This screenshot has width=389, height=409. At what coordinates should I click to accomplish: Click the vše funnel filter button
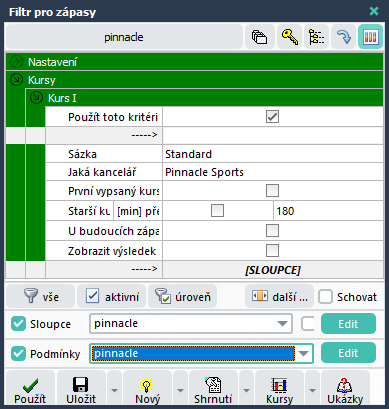[40, 296]
